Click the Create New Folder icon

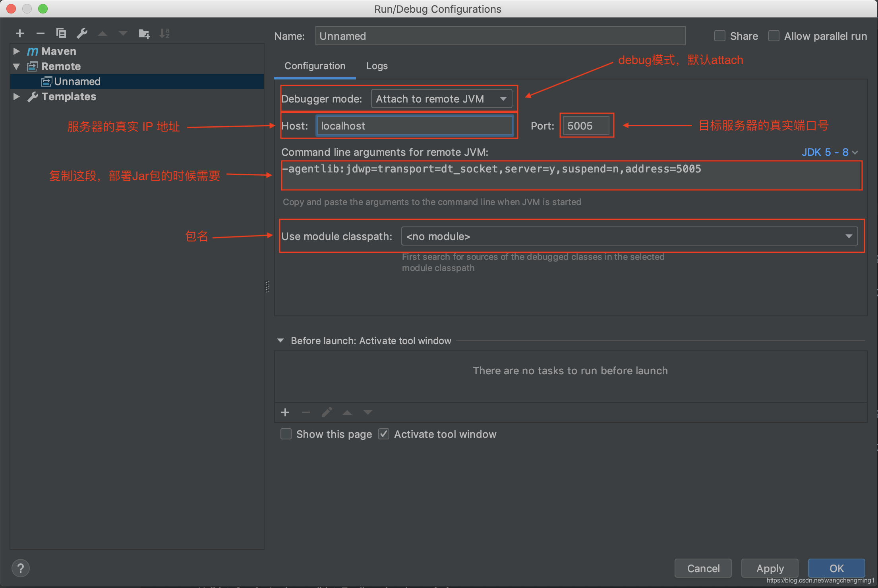(144, 34)
